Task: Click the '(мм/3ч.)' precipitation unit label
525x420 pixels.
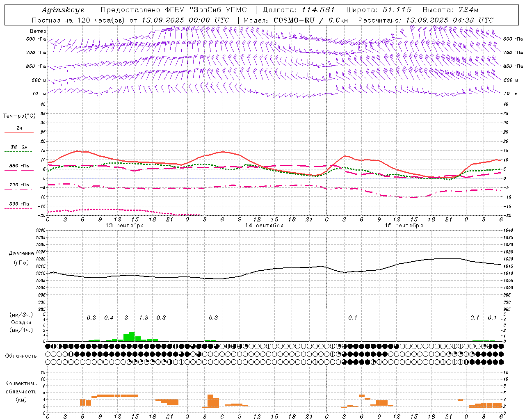Action: coord(21,315)
